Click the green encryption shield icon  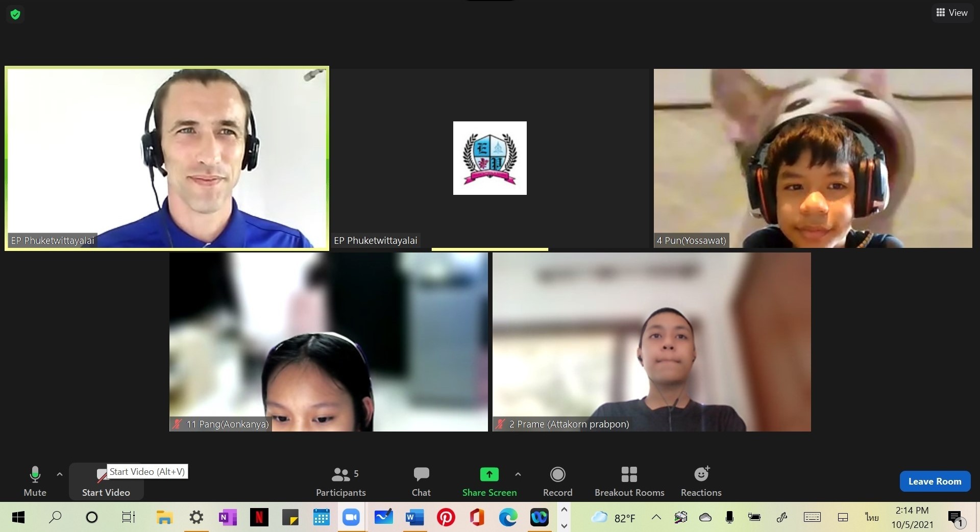(x=15, y=14)
